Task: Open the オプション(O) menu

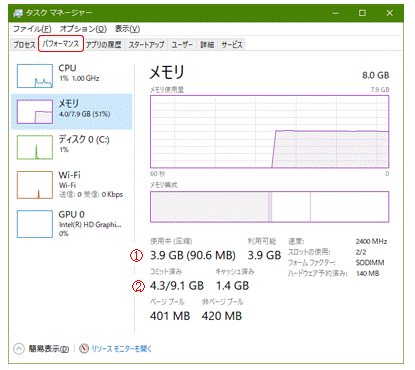Action: 83,29
